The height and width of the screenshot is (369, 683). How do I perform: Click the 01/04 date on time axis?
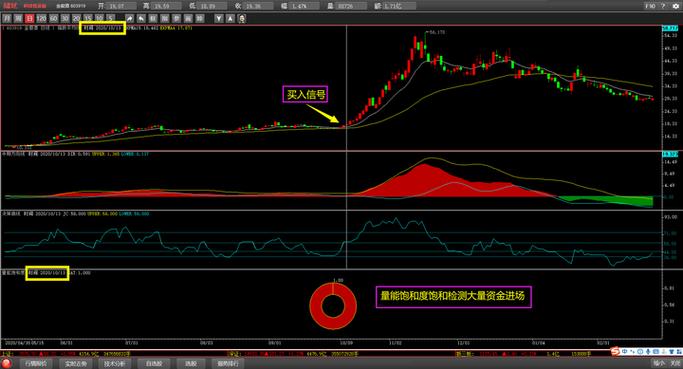(x=538, y=343)
